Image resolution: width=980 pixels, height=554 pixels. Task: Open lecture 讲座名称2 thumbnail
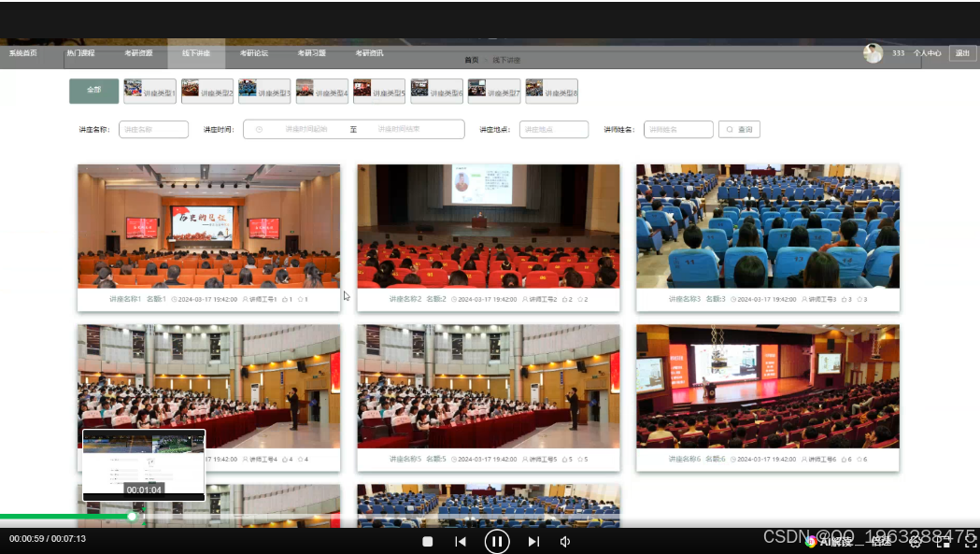click(x=489, y=226)
